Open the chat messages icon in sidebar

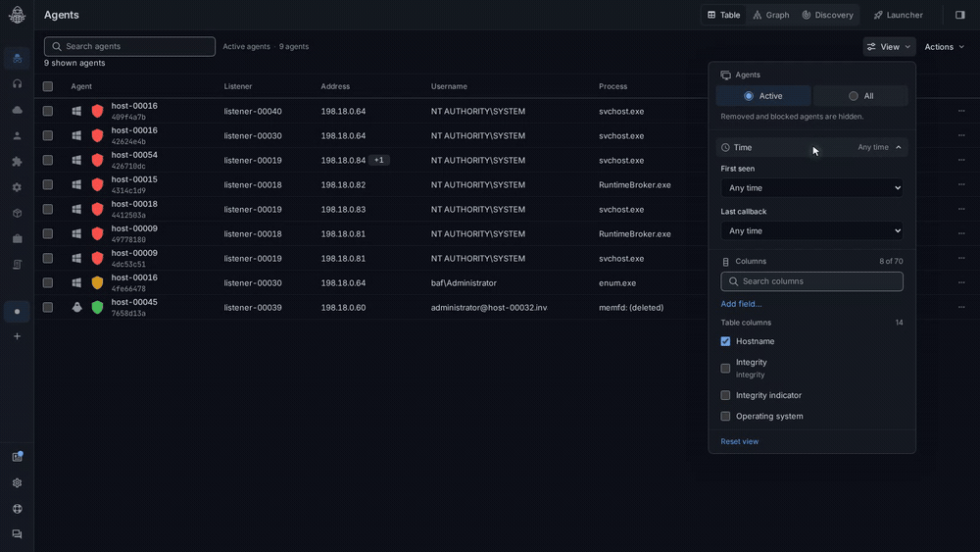tap(17, 534)
